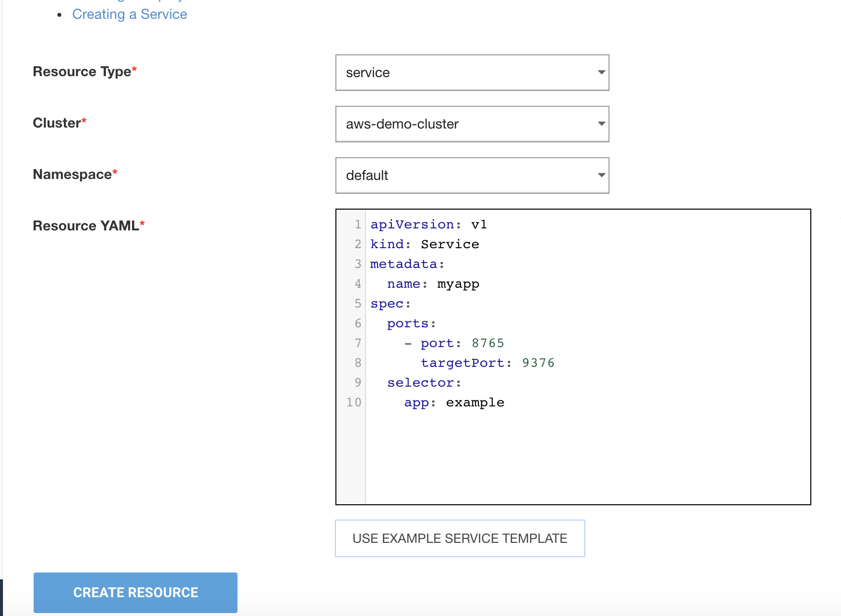Click line number 10 in the gutter
The width and height of the screenshot is (841, 616).
click(x=354, y=402)
